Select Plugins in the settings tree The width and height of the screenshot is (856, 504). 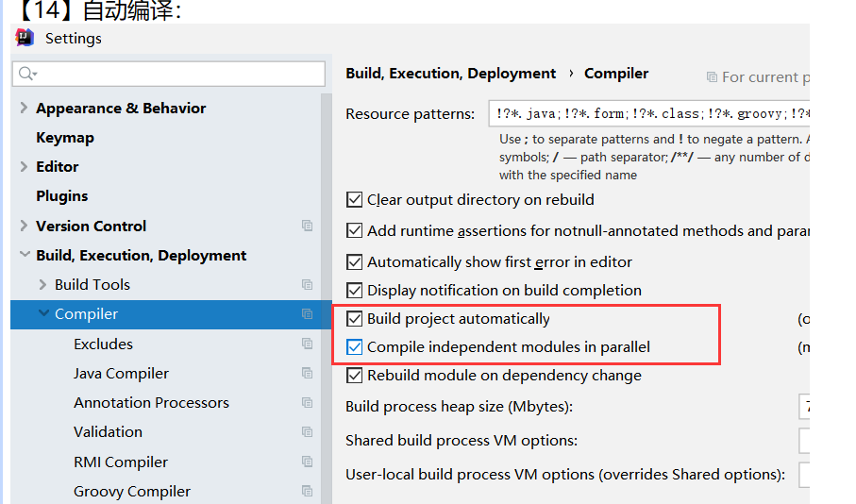61,195
